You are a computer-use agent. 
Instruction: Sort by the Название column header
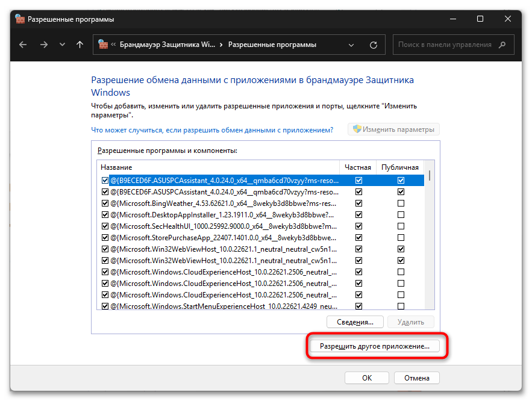click(218, 167)
